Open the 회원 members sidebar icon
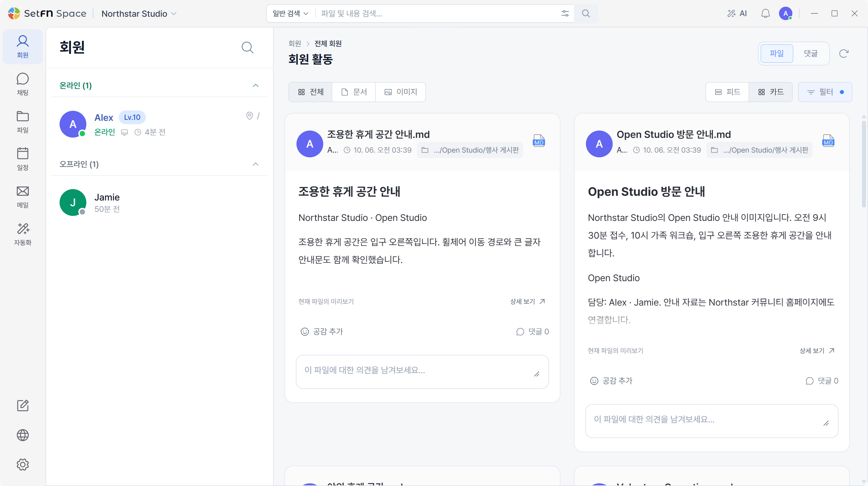Screen dimensions: 868x486 (x=22, y=47)
